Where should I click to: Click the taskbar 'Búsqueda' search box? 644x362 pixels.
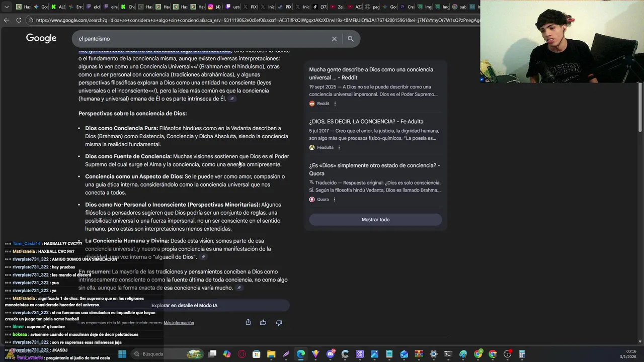pos(167,354)
